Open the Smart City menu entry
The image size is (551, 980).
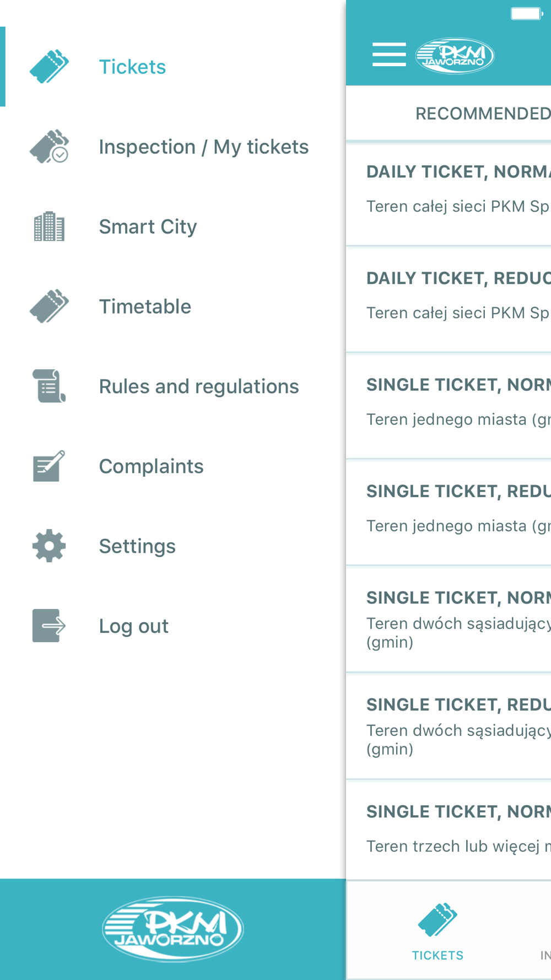click(148, 227)
